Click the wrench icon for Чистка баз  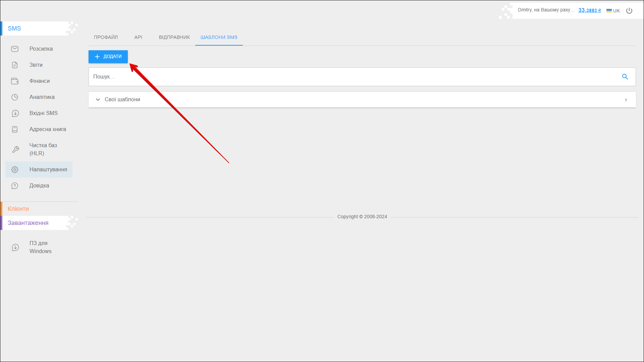pyautogui.click(x=15, y=149)
